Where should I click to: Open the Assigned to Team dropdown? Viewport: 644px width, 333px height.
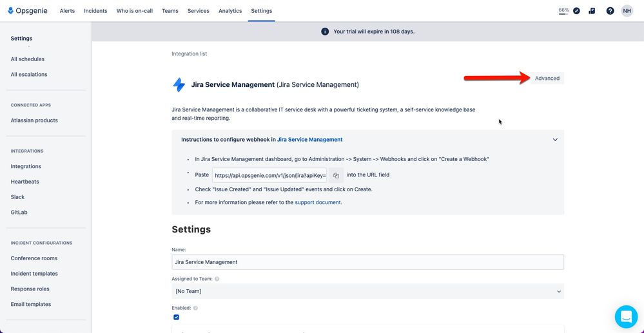(x=367, y=292)
